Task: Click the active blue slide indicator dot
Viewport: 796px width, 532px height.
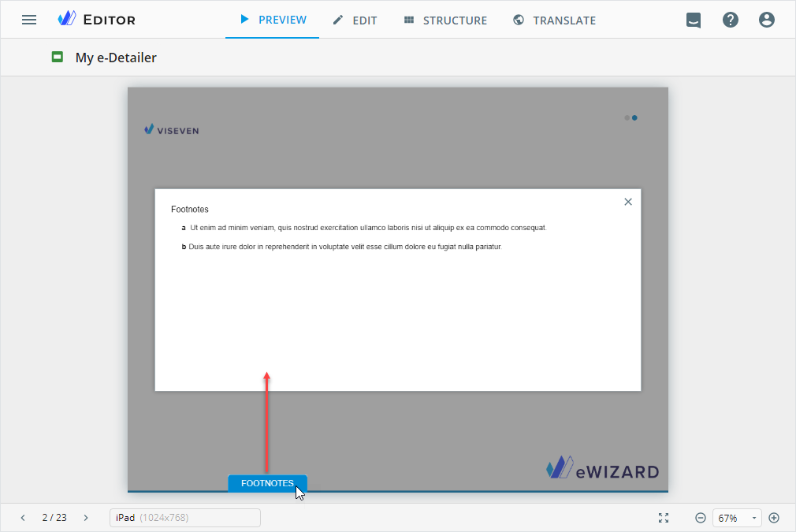Action: click(x=634, y=117)
